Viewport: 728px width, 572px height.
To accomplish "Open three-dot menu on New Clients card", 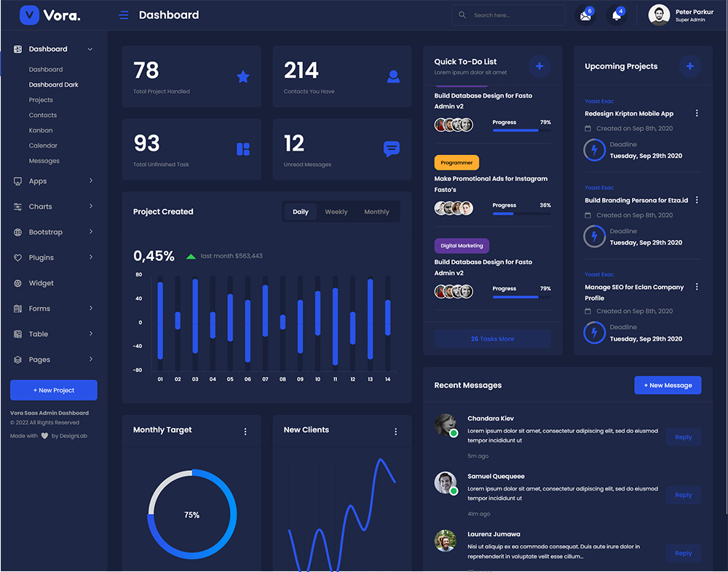I will coord(396,432).
